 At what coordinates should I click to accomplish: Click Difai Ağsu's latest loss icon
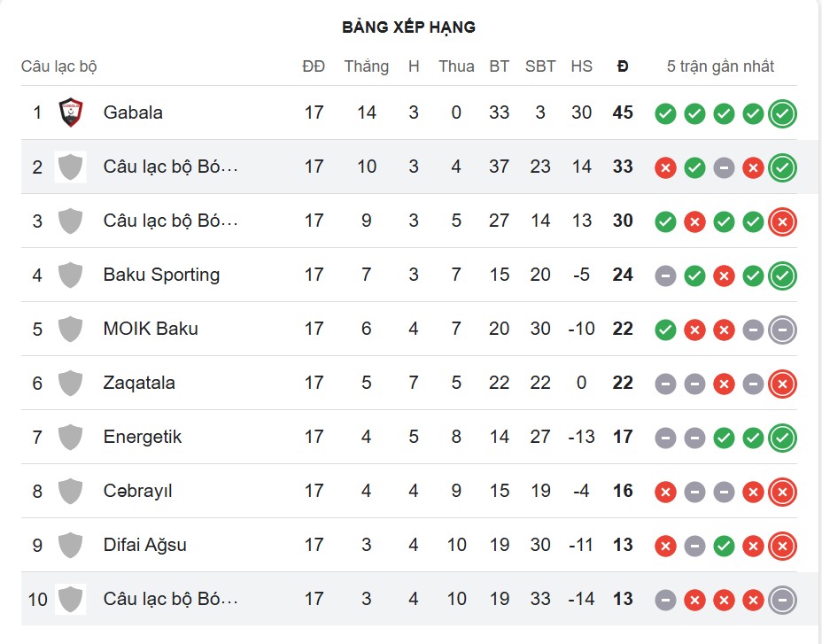pyautogui.click(x=782, y=546)
